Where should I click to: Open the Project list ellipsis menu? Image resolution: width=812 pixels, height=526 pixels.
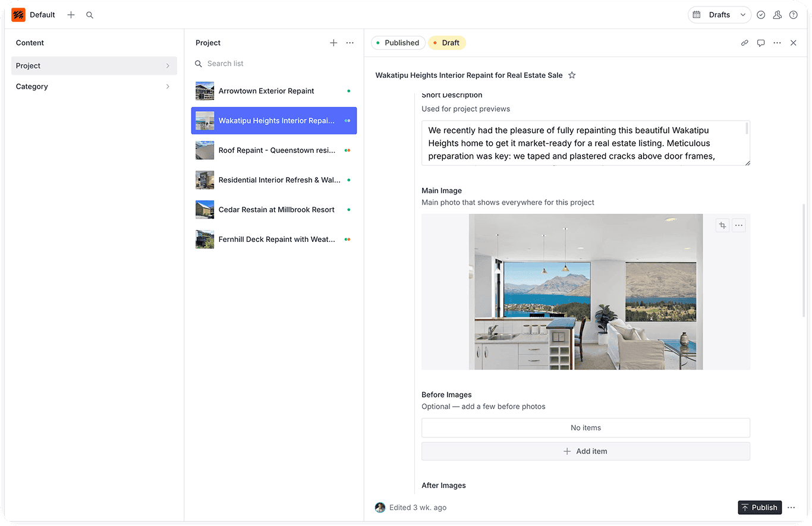pos(350,43)
